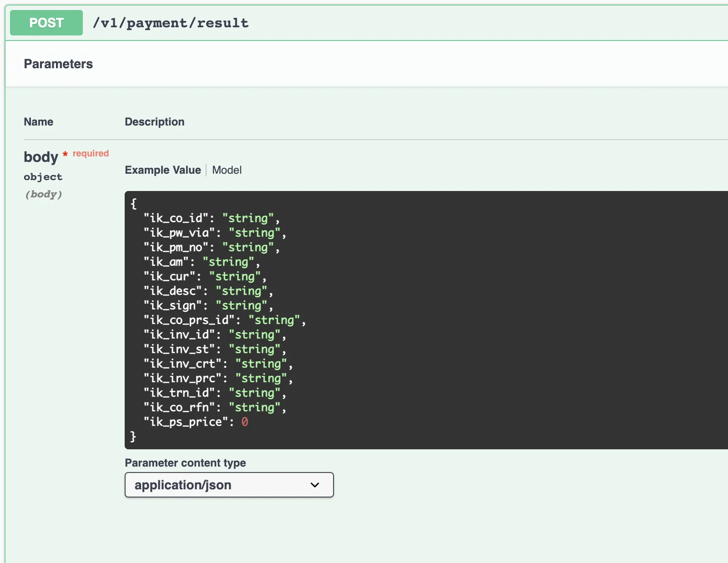Click the Parameter content type label

pos(185,463)
